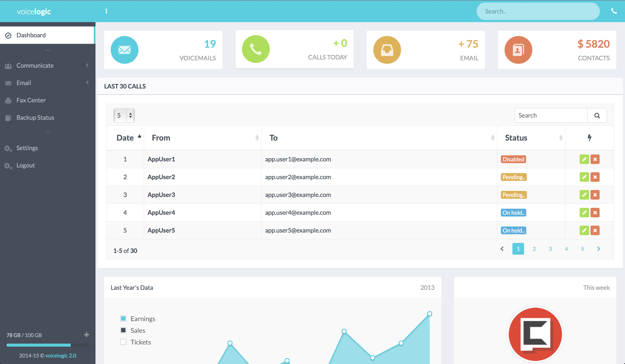The height and width of the screenshot is (364, 625).
Task: Go to page 4 of calls table
Action: [566, 249]
